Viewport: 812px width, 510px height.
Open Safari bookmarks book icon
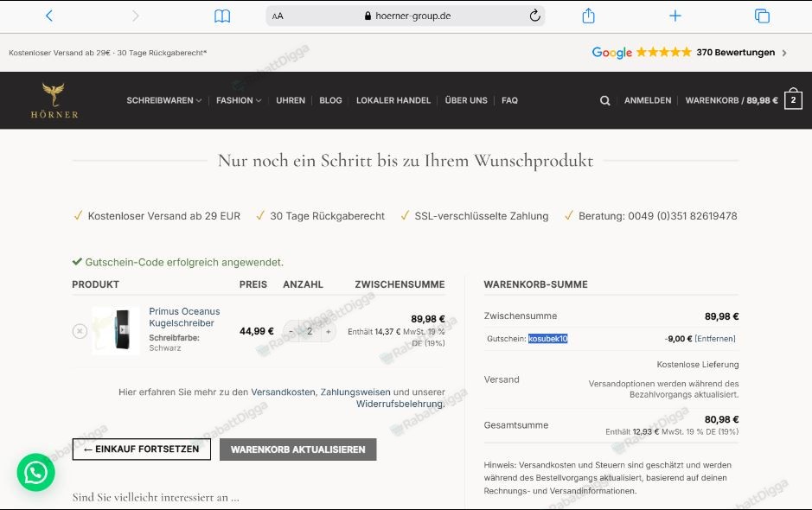pyautogui.click(x=222, y=16)
